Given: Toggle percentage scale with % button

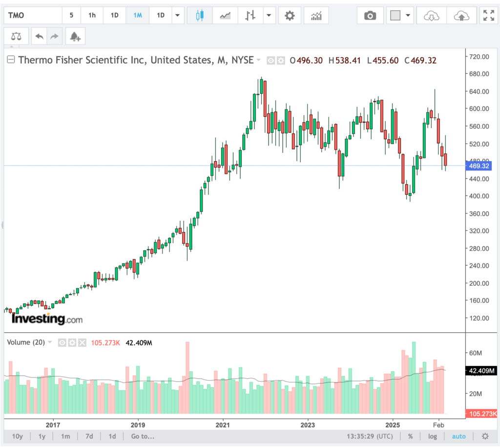Looking at the screenshot, I should pos(411,436).
